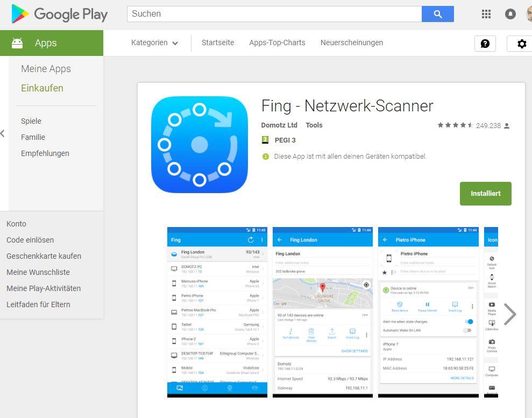Open the Google apps grid icon

coord(486,14)
